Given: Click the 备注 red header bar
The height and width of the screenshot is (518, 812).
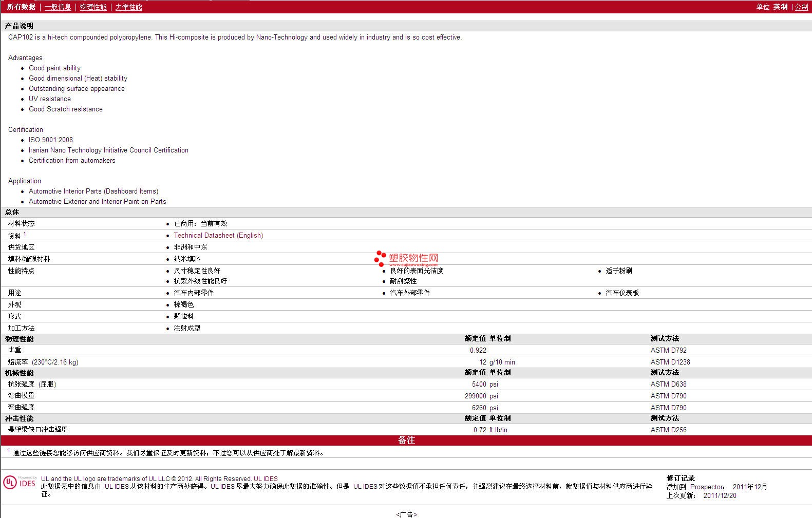Looking at the screenshot, I should (x=406, y=440).
